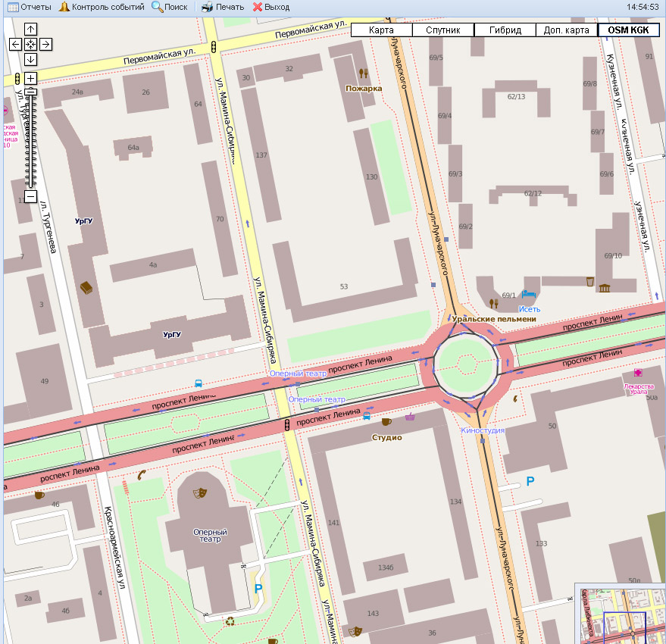
Task: Click the overview minimap thumbnail
Action: click(x=620, y=614)
